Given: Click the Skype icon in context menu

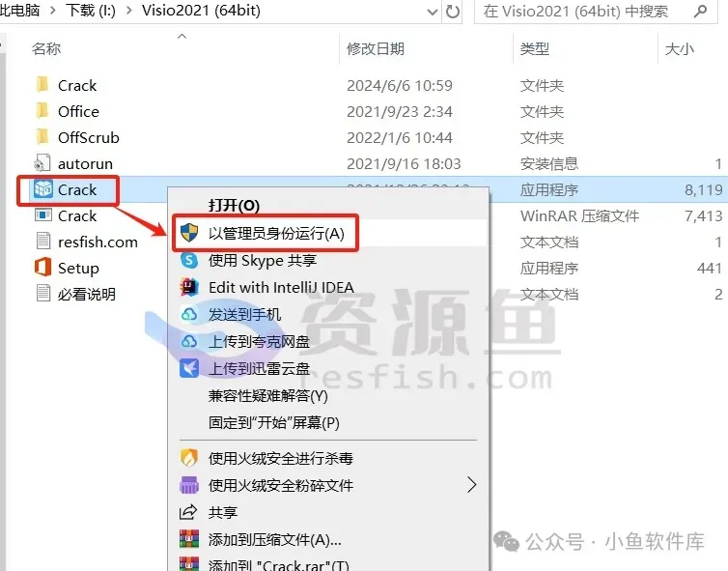Looking at the screenshot, I should 189,260.
